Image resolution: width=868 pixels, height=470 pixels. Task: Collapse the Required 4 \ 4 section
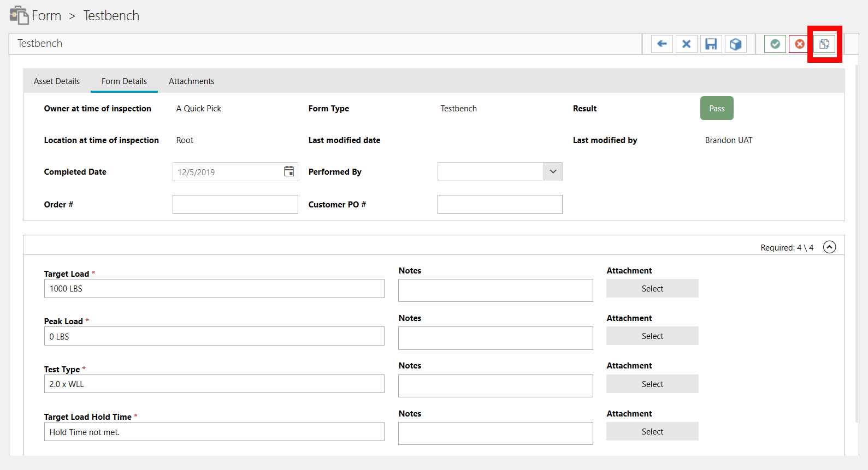[x=829, y=247]
